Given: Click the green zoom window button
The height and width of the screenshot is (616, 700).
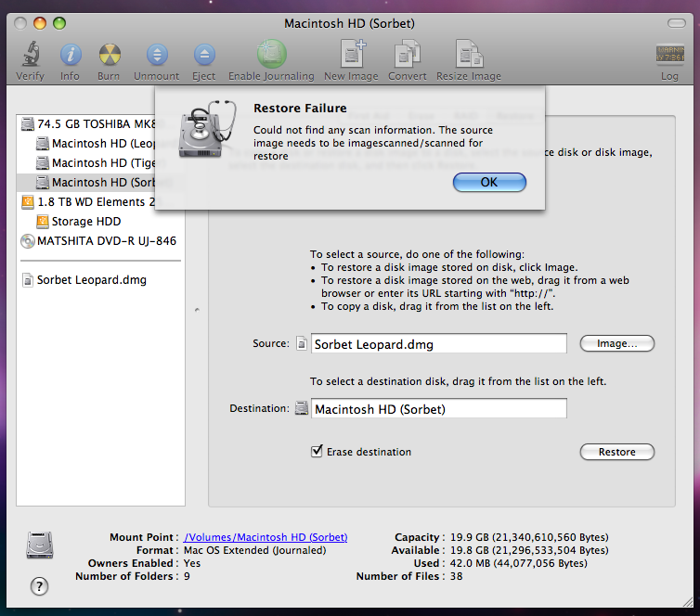Looking at the screenshot, I should 59,23.
